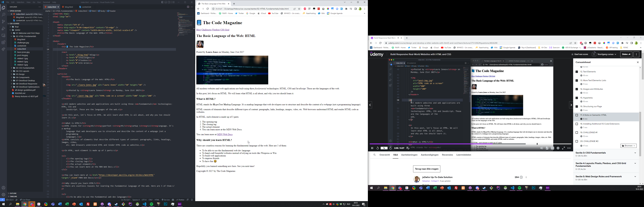This screenshot has width=644, height=207.
Task: Enter fullscreen on the Udemy video
Action: coord(563,148)
